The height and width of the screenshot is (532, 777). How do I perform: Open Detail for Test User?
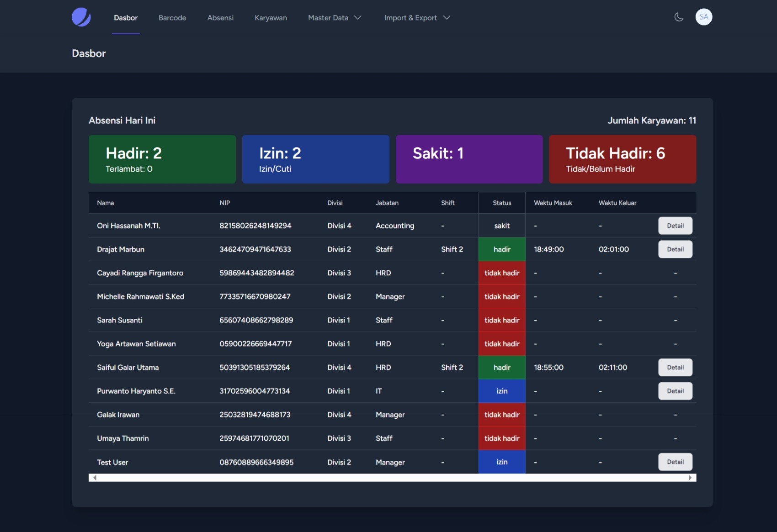(675, 462)
